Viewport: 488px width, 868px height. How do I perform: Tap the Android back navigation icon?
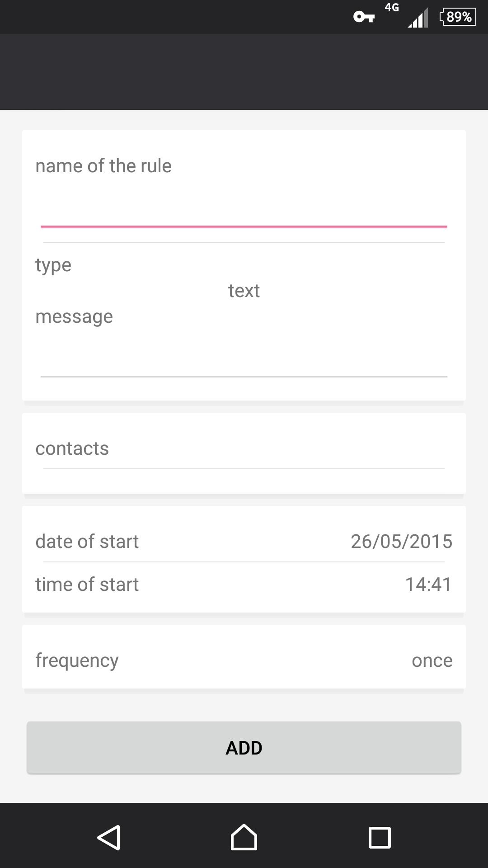(x=109, y=837)
